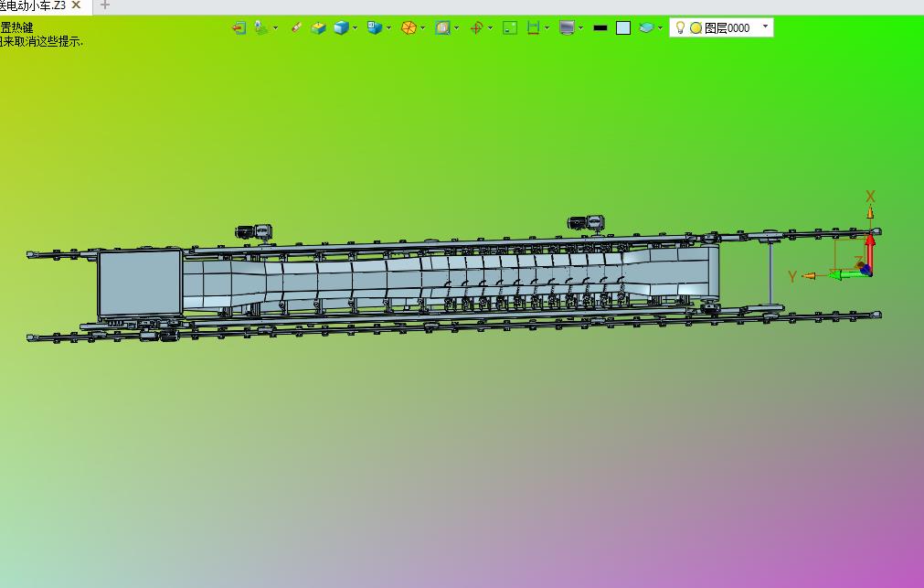The image size is (924, 588).
Task: Click the teal layers stack icon
Action: [x=646, y=27]
